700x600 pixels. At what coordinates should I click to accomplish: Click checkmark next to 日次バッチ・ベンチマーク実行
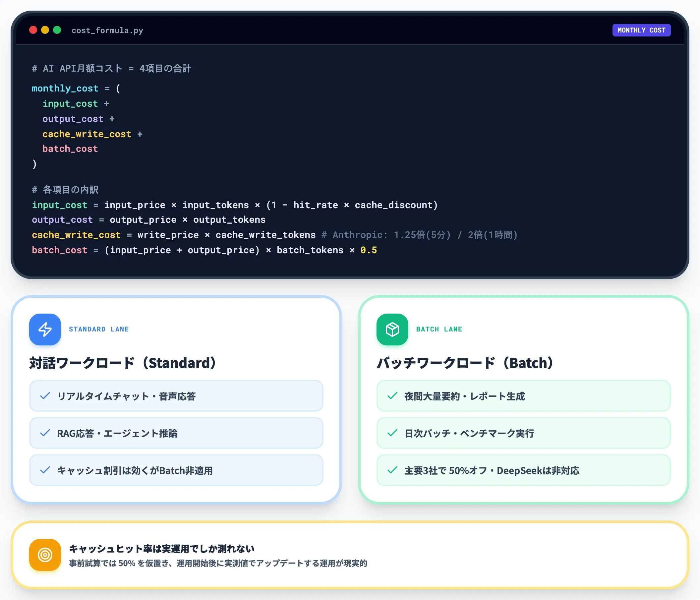(x=392, y=433)
